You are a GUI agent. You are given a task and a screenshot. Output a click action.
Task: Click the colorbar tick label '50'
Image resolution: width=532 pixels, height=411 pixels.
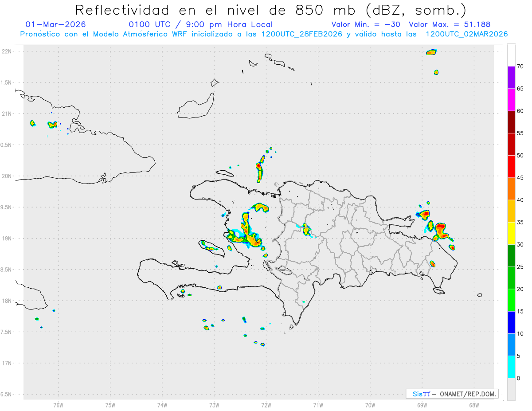520,156
